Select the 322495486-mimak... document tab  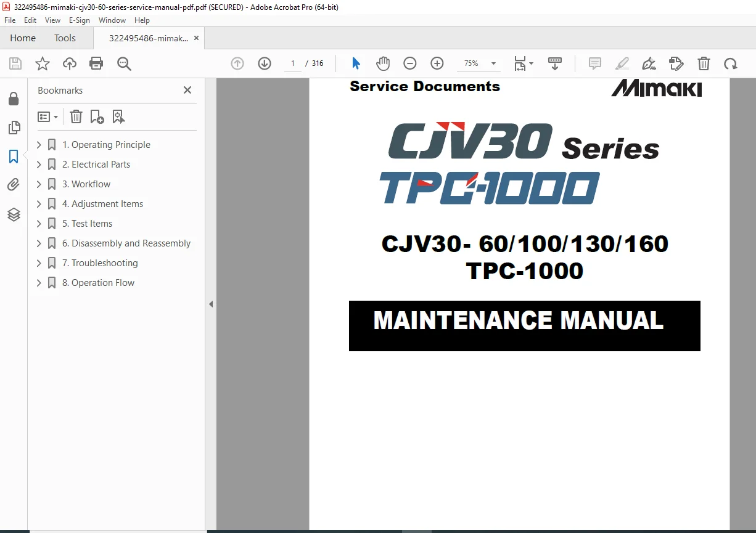tap(149, 38)
